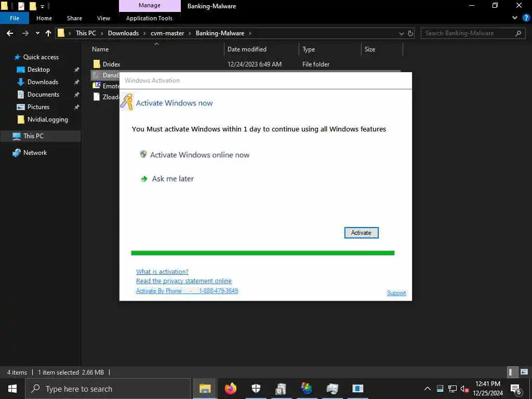
Task: Launch Firefox from the taskbar
Action: 230,389
